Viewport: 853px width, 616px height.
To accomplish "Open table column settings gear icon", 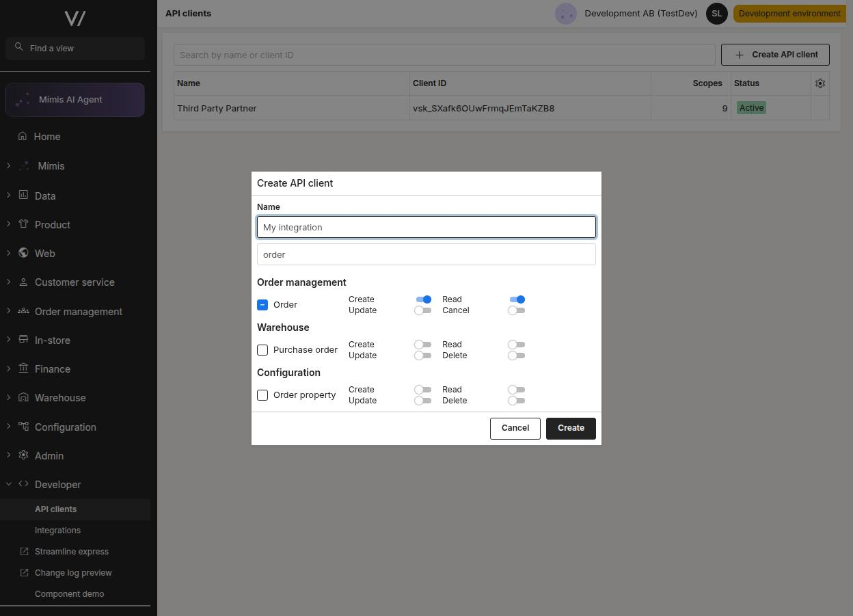I will (x=820, y=83).
